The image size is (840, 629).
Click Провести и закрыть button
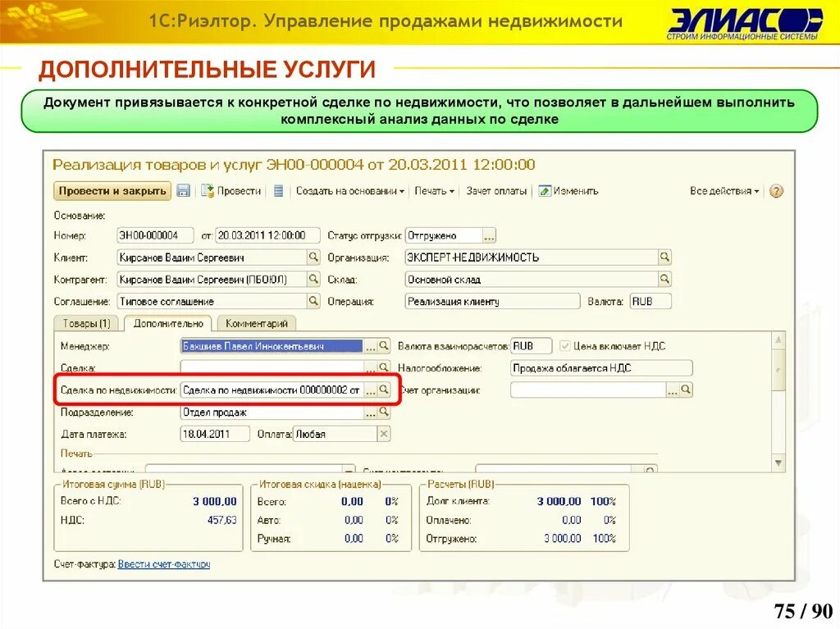[x=112, y=191]
